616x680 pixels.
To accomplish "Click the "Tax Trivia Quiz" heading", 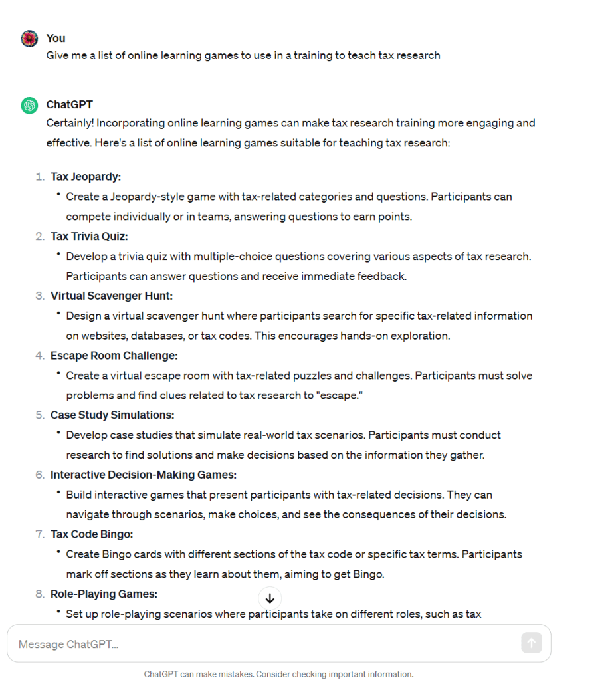I will (89, 236).
